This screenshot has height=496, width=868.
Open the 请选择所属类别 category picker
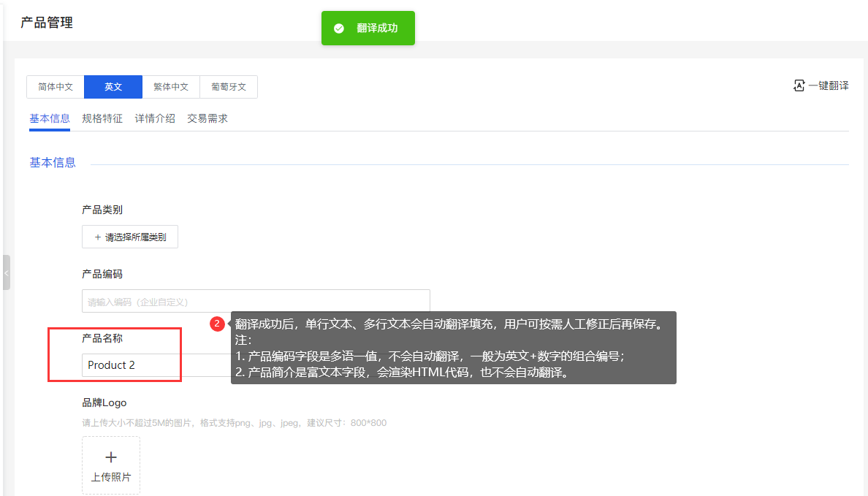click(x=129, y=237)
